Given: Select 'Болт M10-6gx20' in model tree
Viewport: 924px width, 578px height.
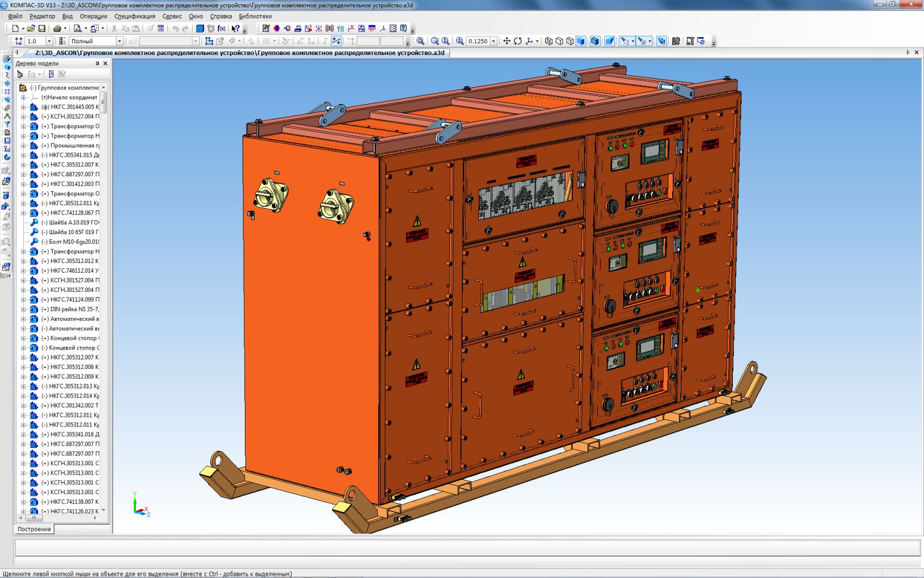Looking at the screenshot, I should coord(73,242).
